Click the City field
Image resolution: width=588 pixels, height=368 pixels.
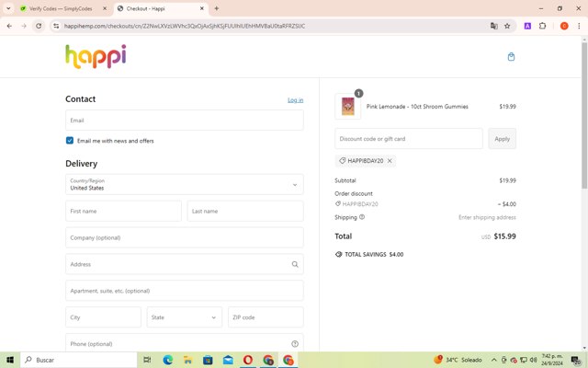point(103,317)
